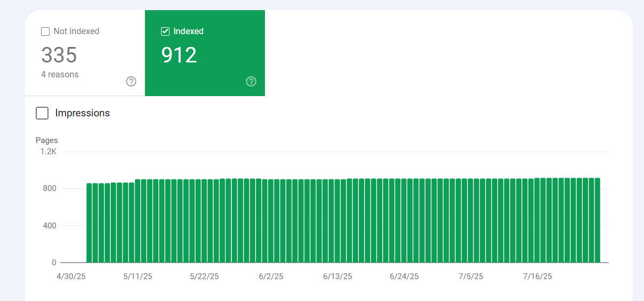Image resolution: width=644 pixels, height=301 pixels.
Task: Click the 400 axis label
Action: coord(50,225)
